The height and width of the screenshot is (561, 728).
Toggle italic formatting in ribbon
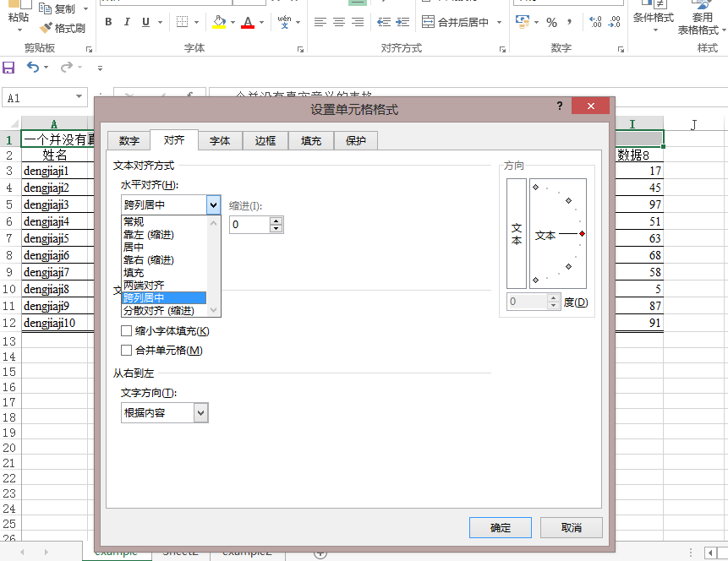coord(127,22)
